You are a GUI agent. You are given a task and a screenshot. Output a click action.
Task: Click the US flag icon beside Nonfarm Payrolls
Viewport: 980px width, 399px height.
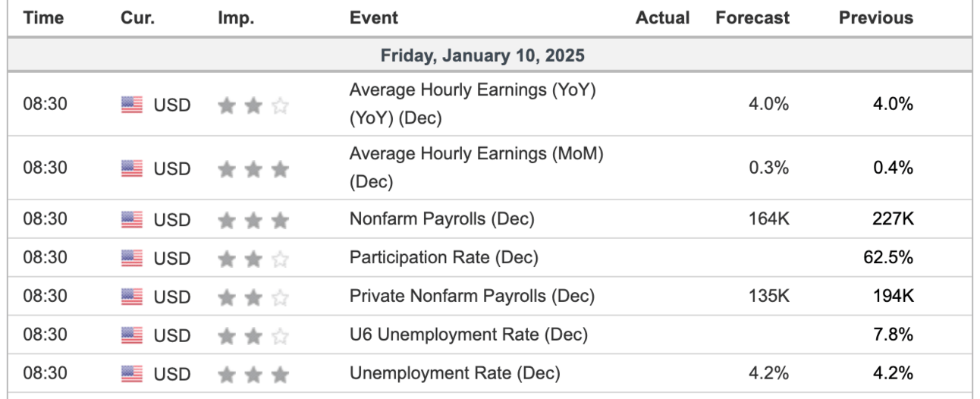[x=131, y=220]
